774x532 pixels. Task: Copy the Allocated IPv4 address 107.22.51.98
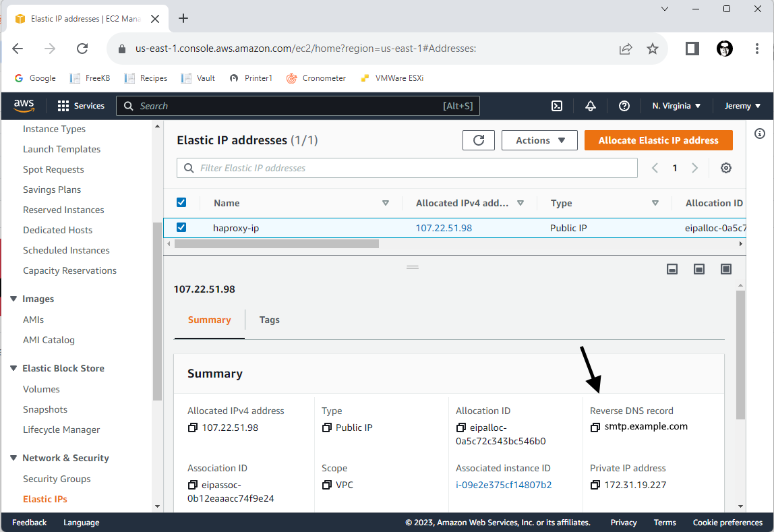click(x=193, y=427)
